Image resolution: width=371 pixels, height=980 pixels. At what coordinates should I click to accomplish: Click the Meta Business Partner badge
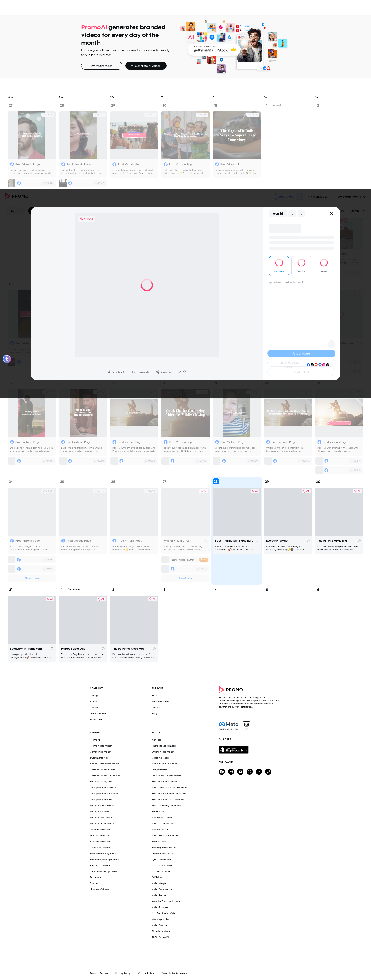coord(229,726)
